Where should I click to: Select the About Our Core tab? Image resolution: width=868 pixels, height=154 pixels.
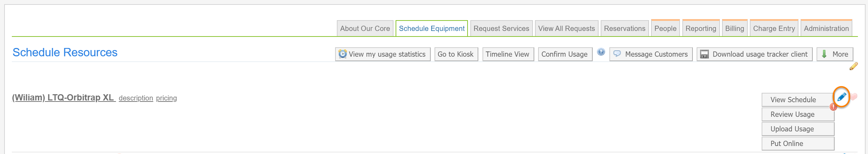pyautogui.click(x=365, y=29)
